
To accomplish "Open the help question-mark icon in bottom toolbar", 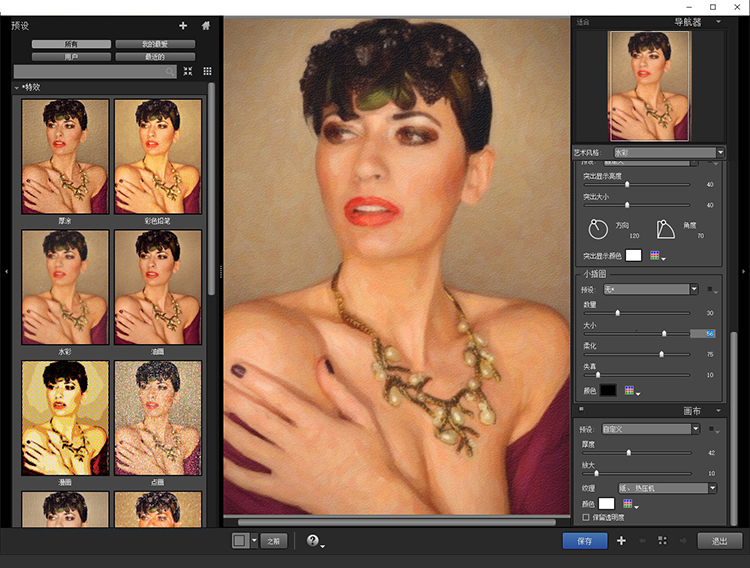I will (x=312, y=540).
